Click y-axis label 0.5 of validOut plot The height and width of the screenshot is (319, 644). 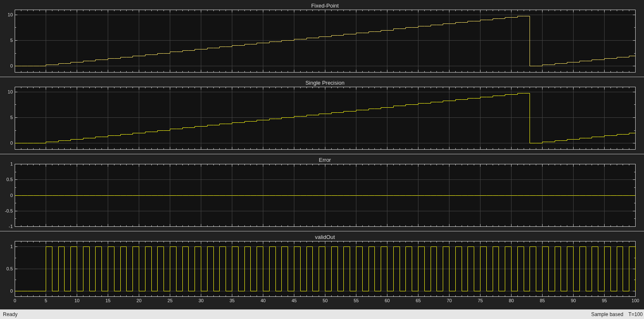click(x=9, y=269)
